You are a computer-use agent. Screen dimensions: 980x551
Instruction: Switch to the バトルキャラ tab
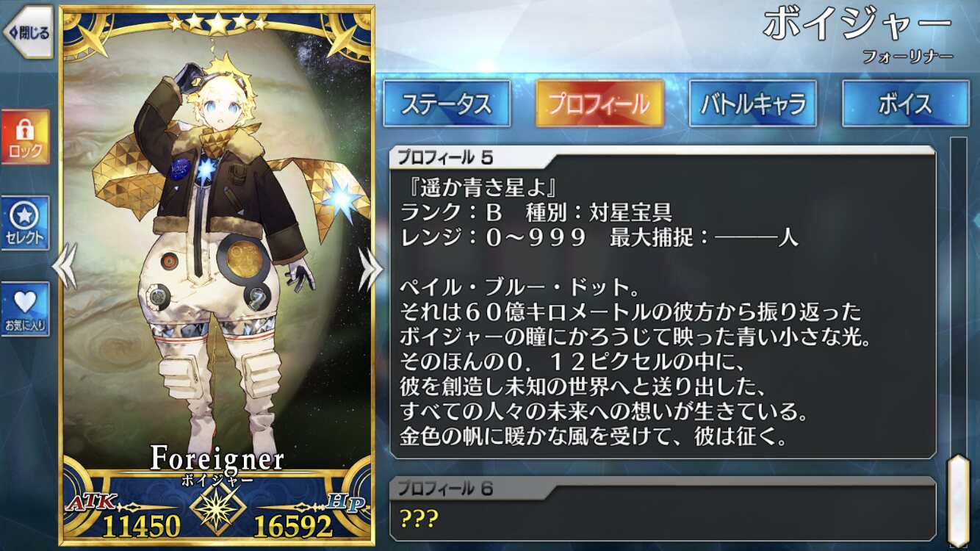tap(752, 104)
